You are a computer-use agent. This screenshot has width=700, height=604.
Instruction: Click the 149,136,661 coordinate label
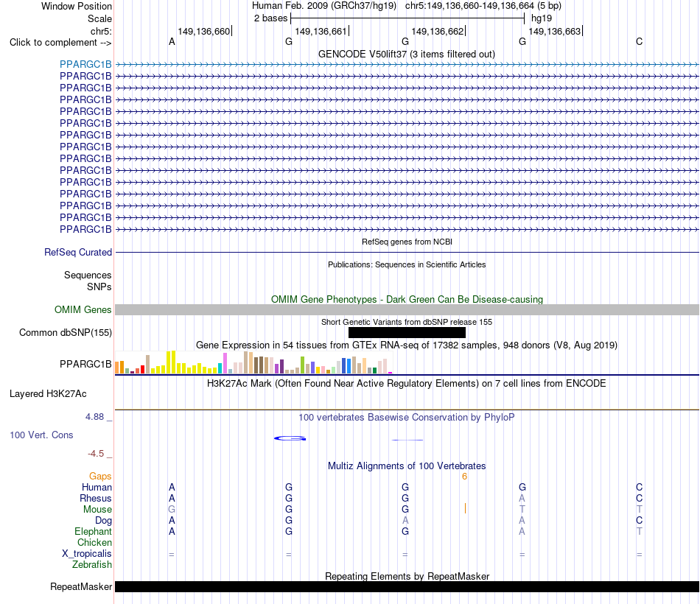point(321,31)
